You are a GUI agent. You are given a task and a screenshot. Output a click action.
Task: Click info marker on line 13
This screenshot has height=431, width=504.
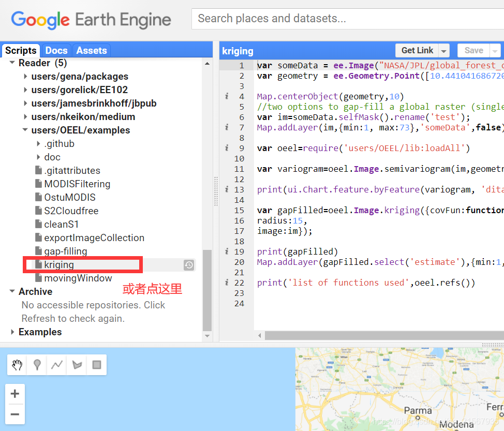(227, 189)
